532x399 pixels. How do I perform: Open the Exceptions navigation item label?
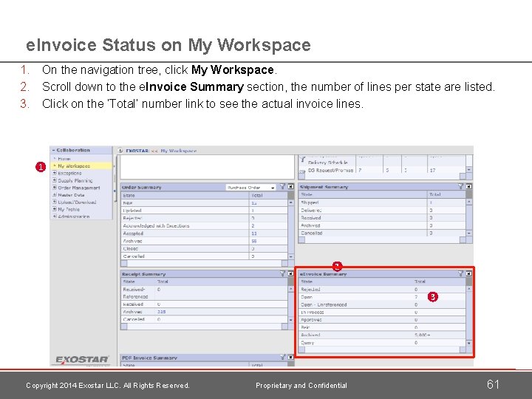coord(69,173)
